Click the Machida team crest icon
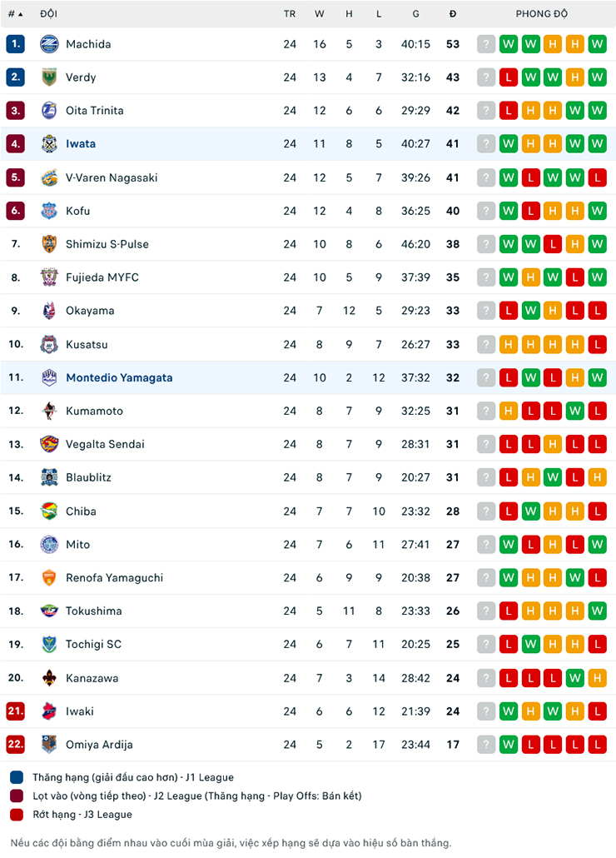Screen dimensions: 616x858 point(49,44)
